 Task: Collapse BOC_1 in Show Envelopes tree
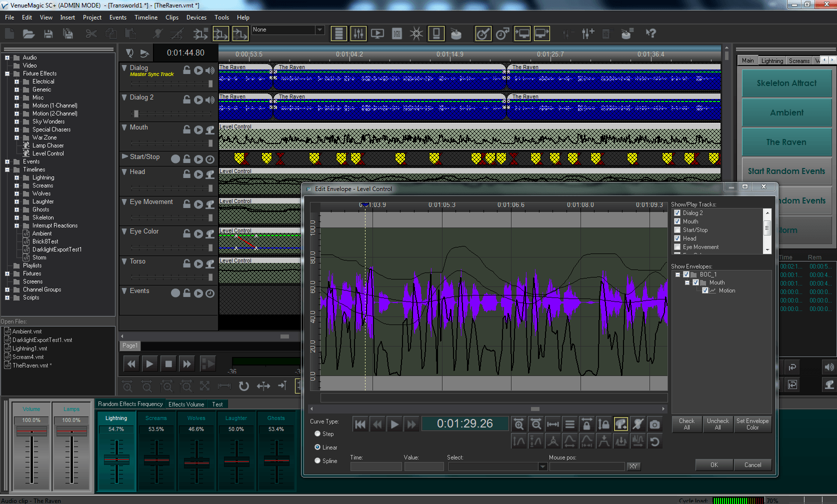pyautogui.click(x=677, y=274)
